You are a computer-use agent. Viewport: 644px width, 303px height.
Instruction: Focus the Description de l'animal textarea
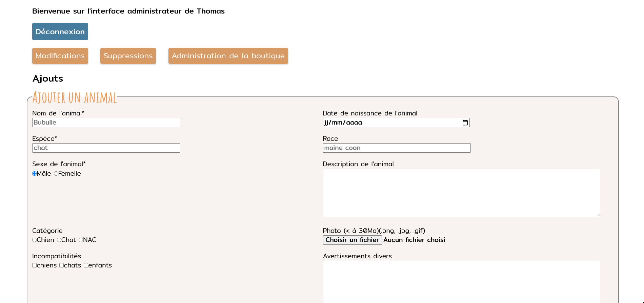point(462,193)
